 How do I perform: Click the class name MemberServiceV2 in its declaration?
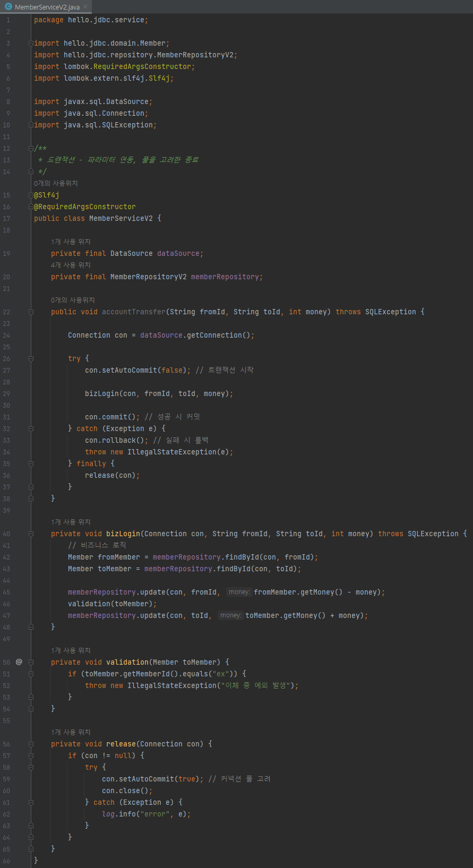(x=121, y=218)
